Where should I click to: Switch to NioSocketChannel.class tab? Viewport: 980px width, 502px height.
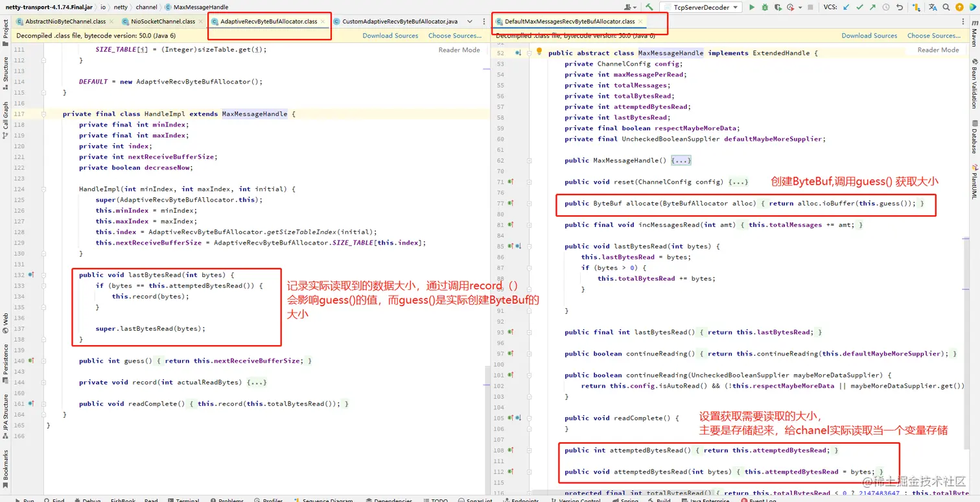pos(162,21)
